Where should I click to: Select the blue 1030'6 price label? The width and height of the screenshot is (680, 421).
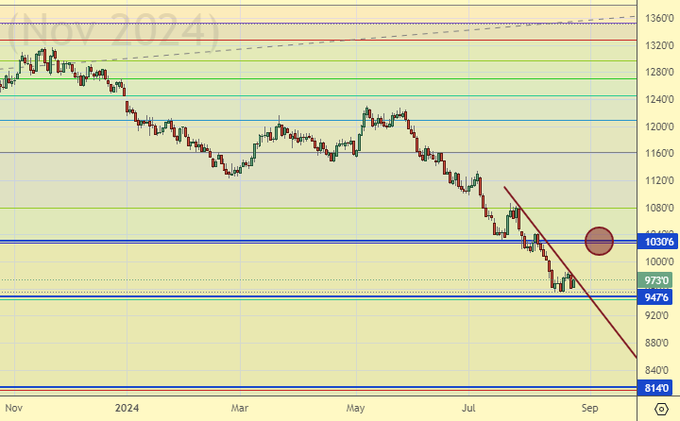pyautogui.click(x=659, y=242)
